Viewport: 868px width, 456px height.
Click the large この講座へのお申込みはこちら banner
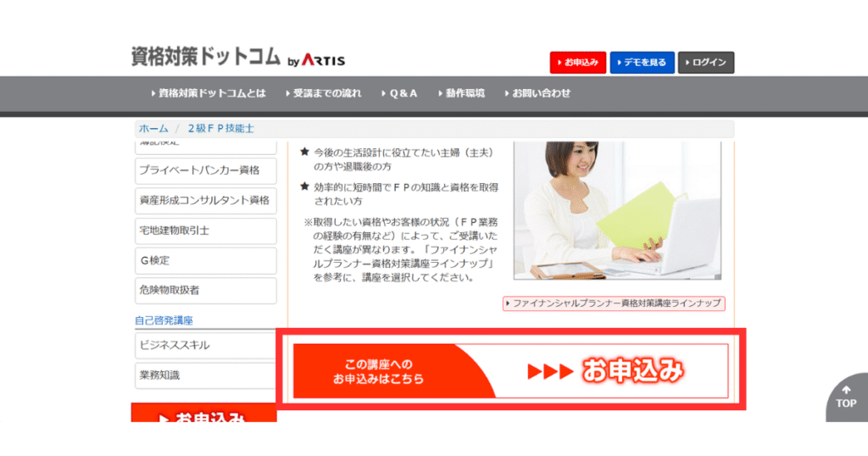pos(510,371)
